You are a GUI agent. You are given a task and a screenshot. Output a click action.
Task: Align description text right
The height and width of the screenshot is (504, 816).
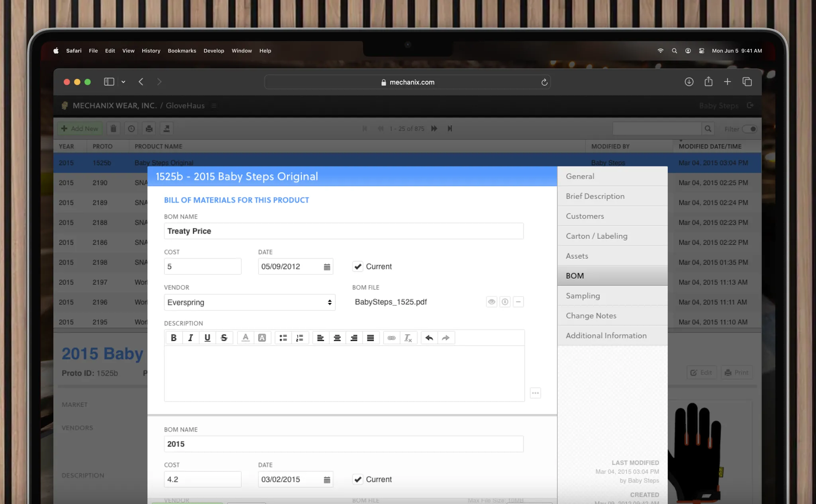(354, 338)
